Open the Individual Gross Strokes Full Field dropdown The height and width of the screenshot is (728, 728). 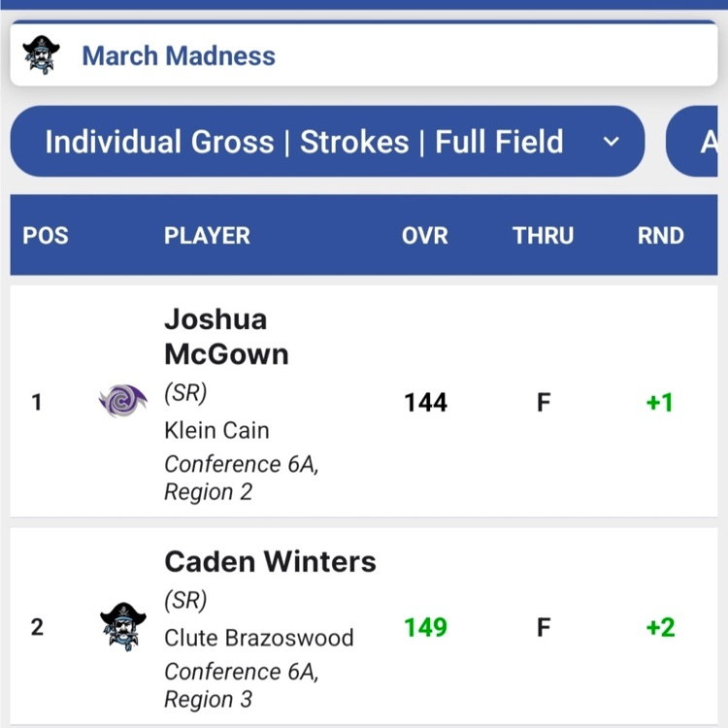[303, 143]
